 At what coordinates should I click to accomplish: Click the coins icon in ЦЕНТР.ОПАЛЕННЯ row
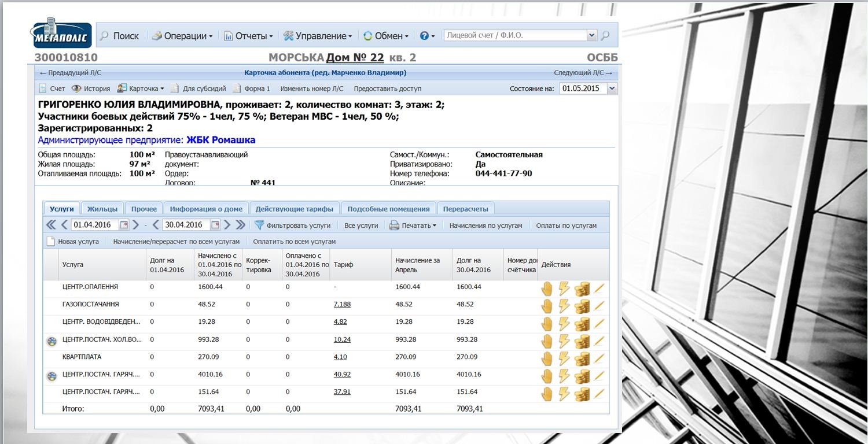582,289
